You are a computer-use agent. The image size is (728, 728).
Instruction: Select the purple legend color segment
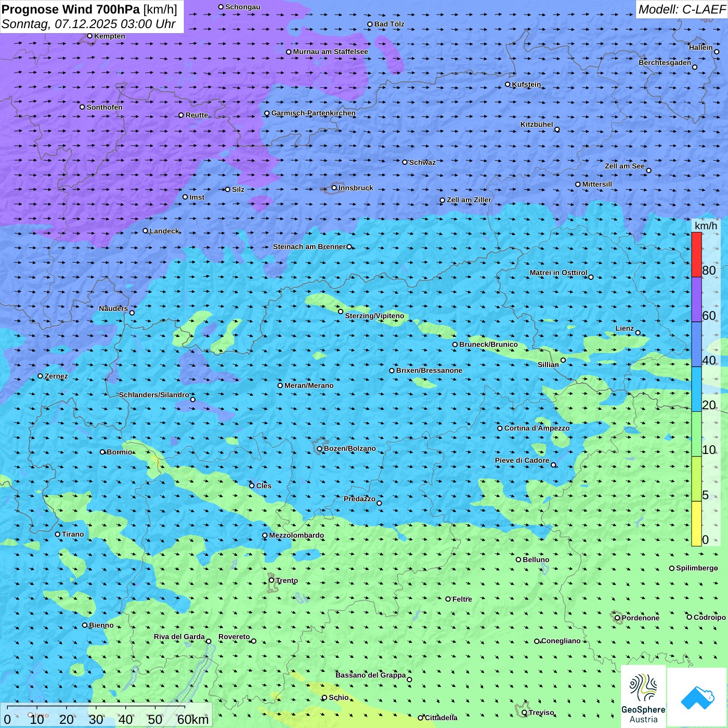696,300
